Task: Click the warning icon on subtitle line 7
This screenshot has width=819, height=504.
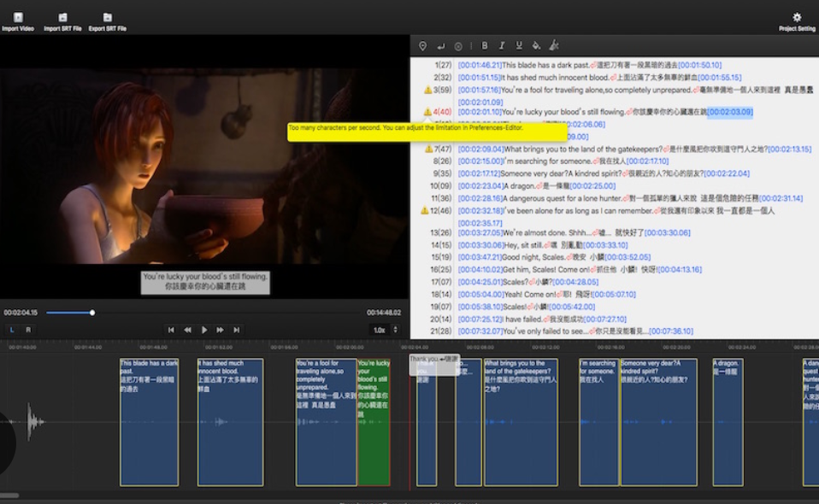Action: coord(429,149)
